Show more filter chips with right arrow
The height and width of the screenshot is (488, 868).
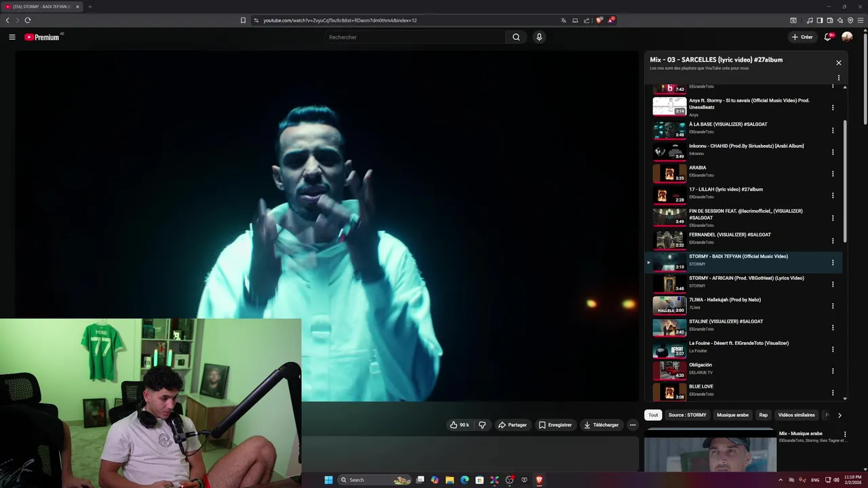pos(840,415)
